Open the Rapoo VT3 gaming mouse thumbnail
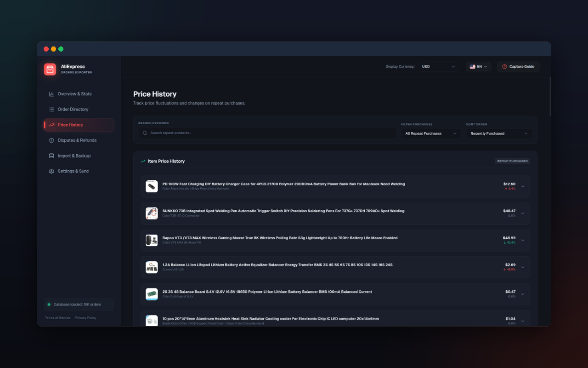Image resolution: width=588 pixels, height=368 pixels. click(152, 240)
